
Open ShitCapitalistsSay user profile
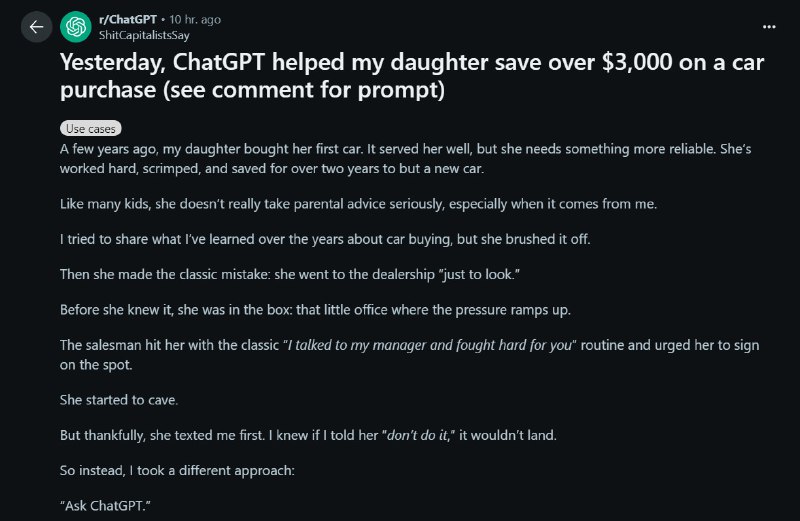[144, 35]
